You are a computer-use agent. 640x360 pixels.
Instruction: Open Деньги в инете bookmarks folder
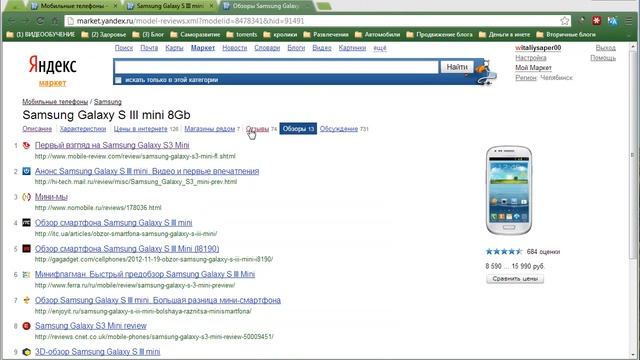(504, 35)
